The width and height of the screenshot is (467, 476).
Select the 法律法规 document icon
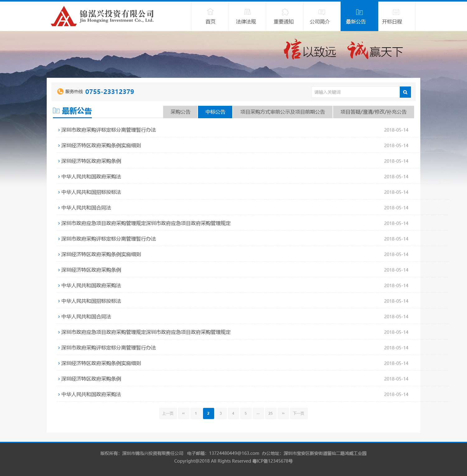[247, 12]
